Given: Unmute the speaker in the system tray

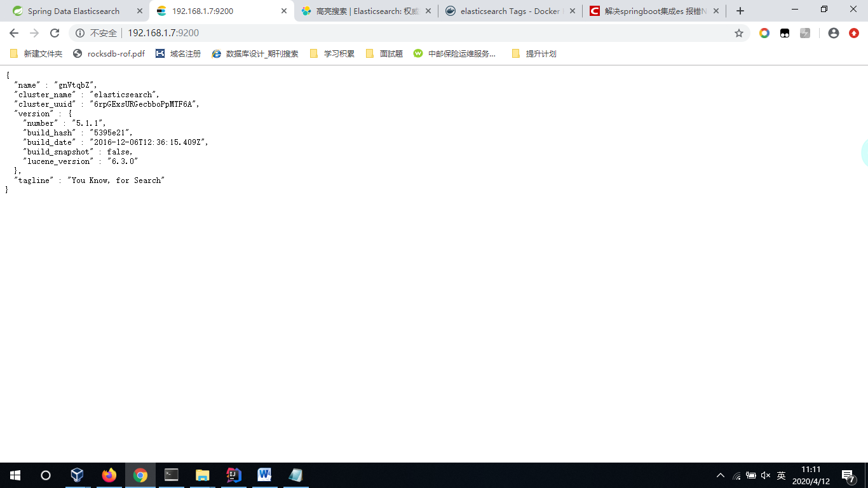Looking at the screenshot, I should click(765, 475).
